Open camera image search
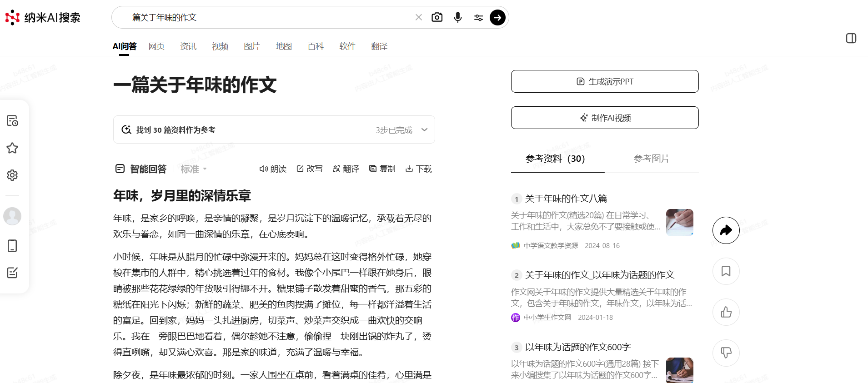 coord(437,17)
